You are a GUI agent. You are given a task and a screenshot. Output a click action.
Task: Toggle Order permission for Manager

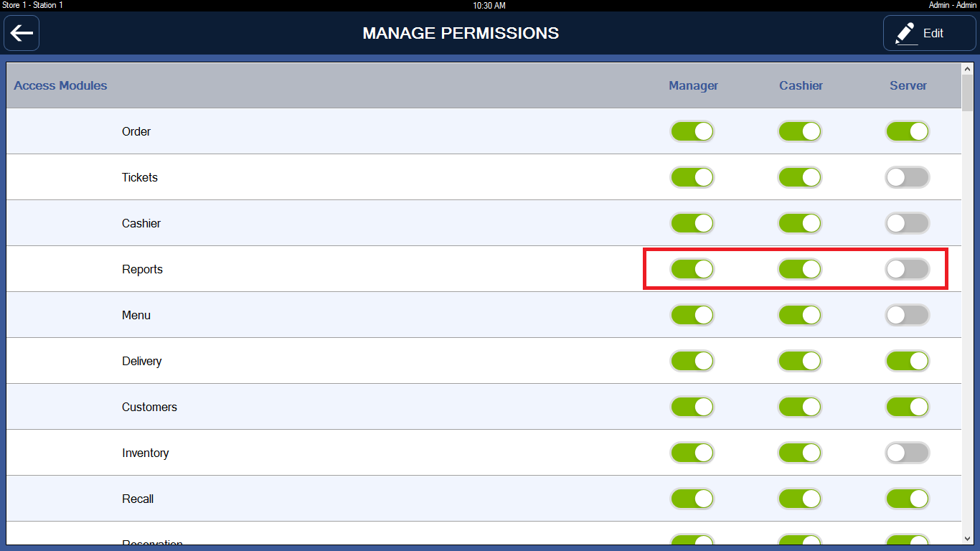click(x=692, y=131)
